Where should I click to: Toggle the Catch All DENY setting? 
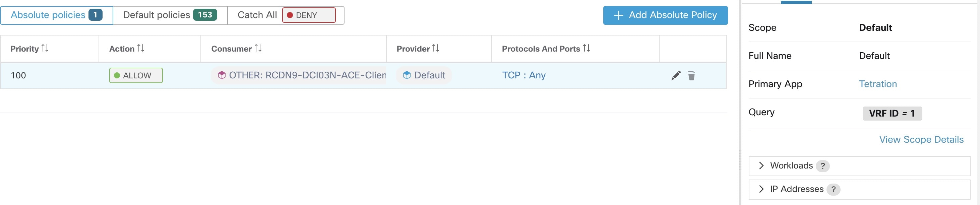[x=309, y=15]
